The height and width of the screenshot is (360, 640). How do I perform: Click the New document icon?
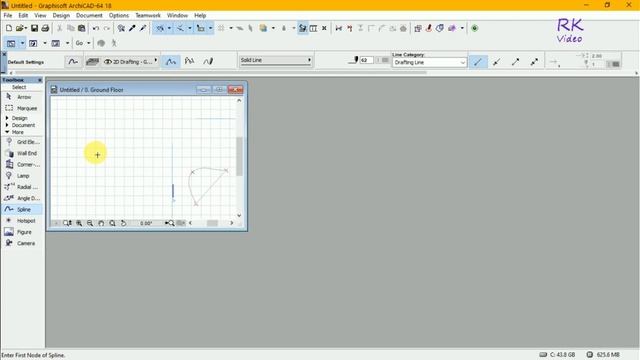(x=9, y=28)
